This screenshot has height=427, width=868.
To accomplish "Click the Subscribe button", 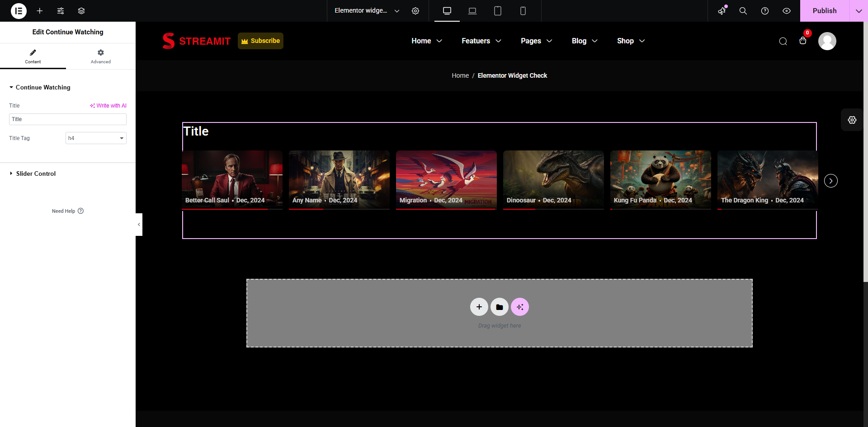I will [x=260, y=41].
